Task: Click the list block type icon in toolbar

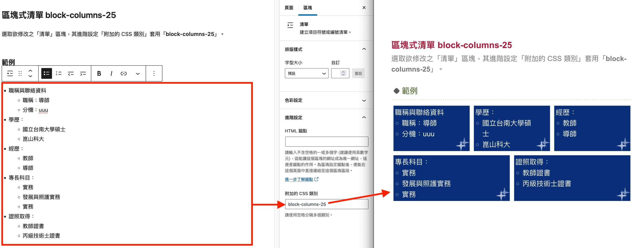Action: pos(10,74)
